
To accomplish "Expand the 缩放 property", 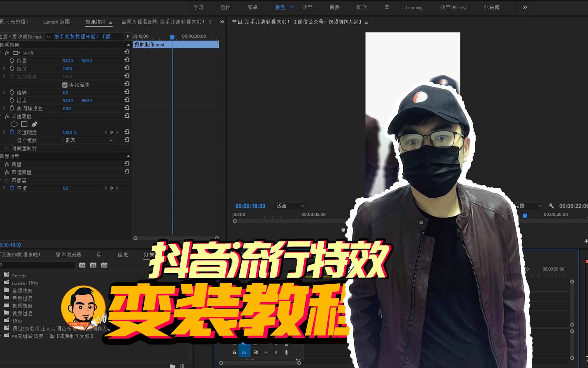I will pos(4,68).
